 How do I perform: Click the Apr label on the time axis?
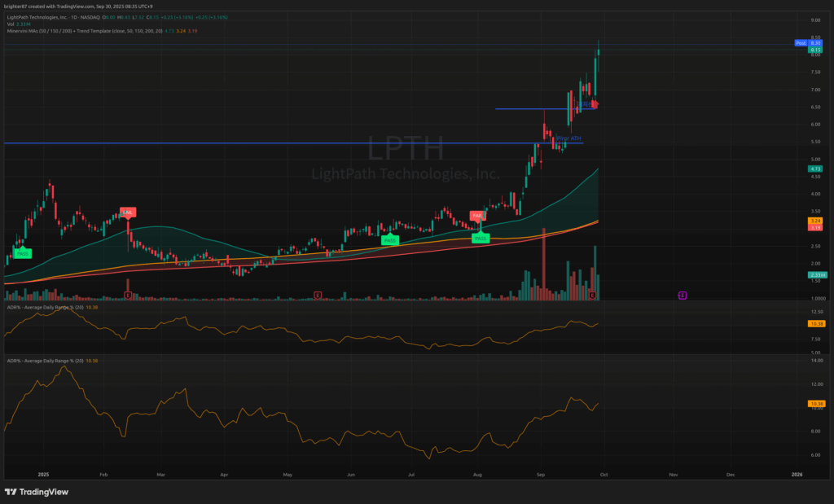(224, 474)
